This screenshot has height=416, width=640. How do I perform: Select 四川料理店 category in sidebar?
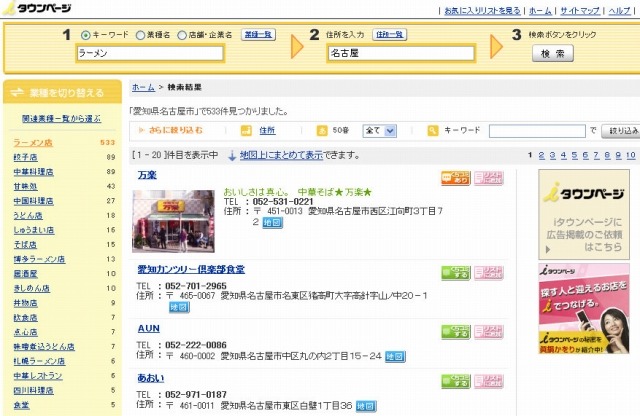pos(33,390)
